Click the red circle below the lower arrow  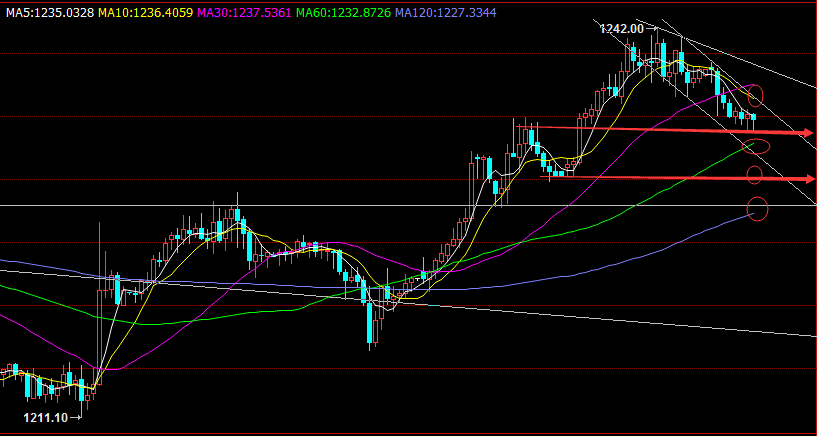pyautogui.click(x=755, y=175)
